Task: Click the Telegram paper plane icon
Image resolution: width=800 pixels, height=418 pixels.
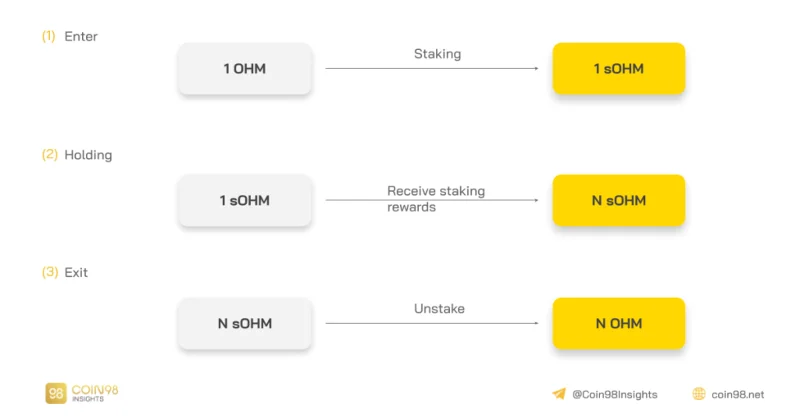Action: pos(559,394)
